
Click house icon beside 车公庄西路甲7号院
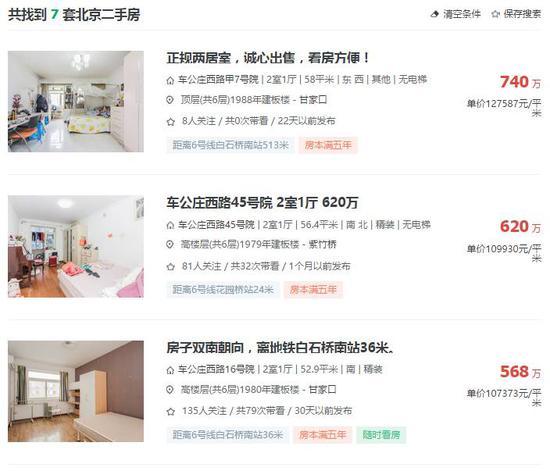pos(170,81)
